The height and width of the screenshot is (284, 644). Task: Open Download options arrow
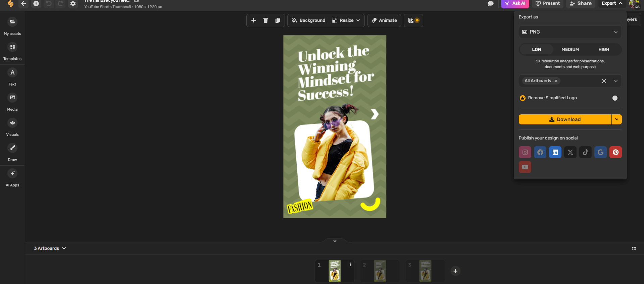tap(616, 119)
